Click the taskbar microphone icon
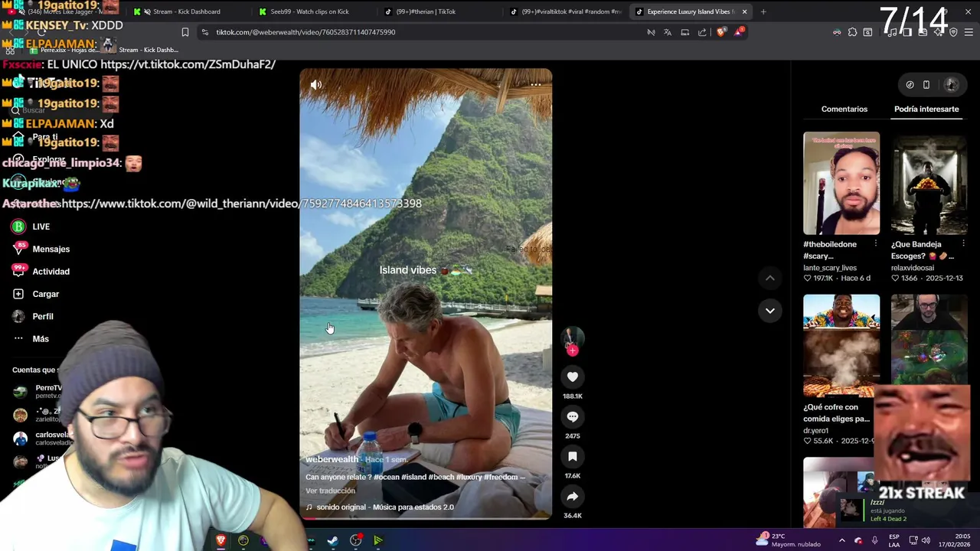The image size is (980, 551). [x=874, y=540]
